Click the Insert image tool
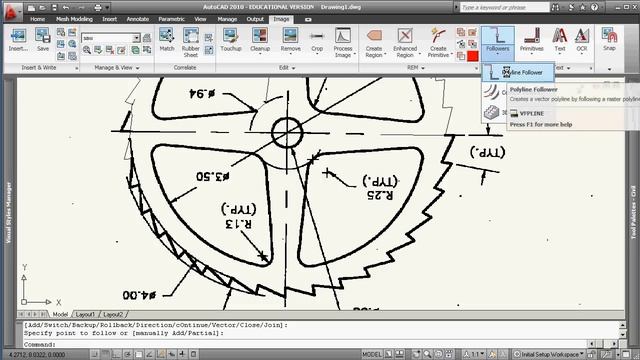Screen dimensions: 640x360 [18, 40]
